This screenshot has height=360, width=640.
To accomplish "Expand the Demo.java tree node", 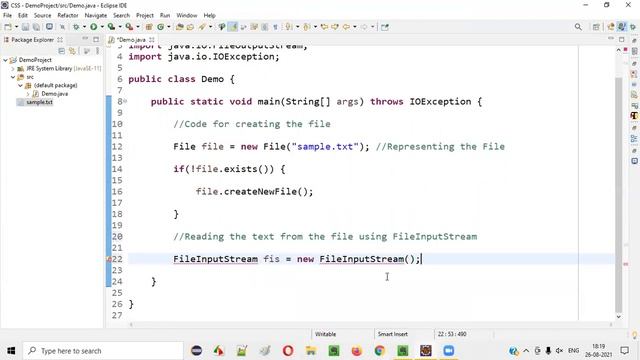I will pos(28,94).
